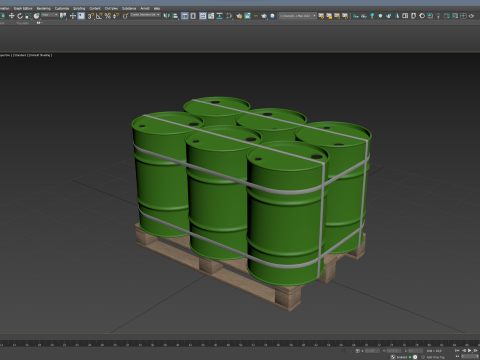Open the Graph Editors menu
This screenshot has height=360, width=480.
pyautogui.click(x=23, y=8)
